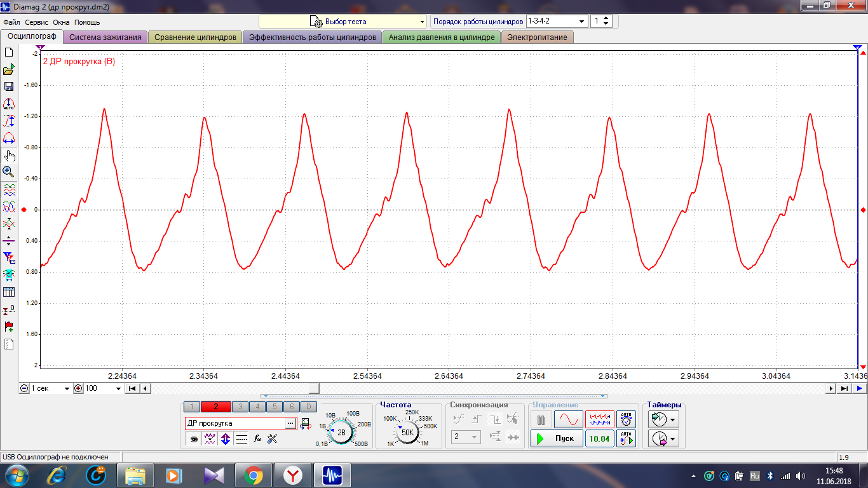The image size is (868, 488).
Task: Jump to the beginning of recording
Action: (132, 388)
